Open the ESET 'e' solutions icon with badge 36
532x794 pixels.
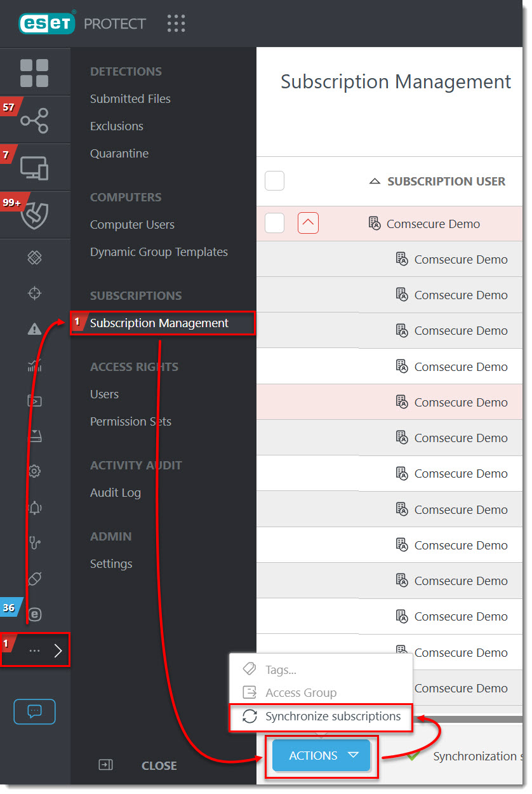(x=34, y=614)
